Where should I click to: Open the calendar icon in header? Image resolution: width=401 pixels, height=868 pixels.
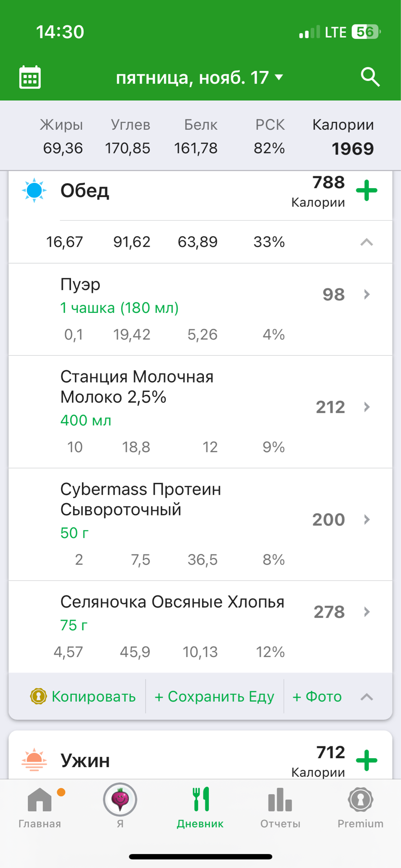coord(30,77)
